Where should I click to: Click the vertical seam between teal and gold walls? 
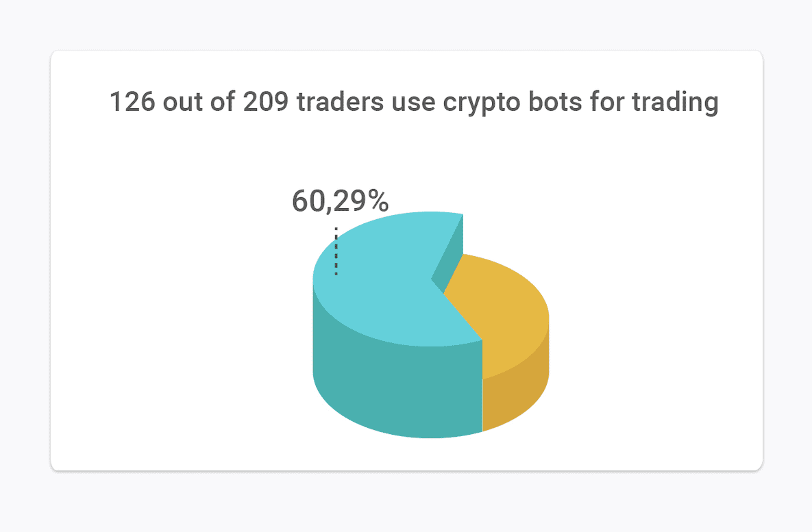click(x=482, y=385)
